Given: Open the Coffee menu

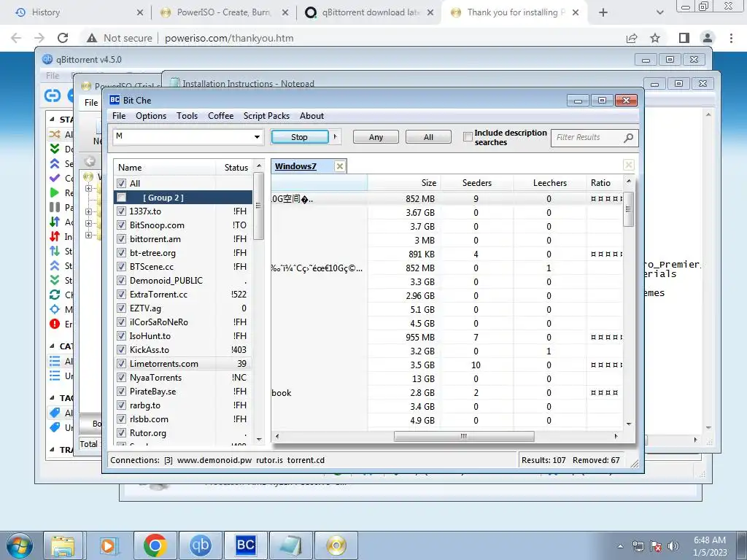Looking at the screenshot, I should pyautogui.click(x=220, y=116).
